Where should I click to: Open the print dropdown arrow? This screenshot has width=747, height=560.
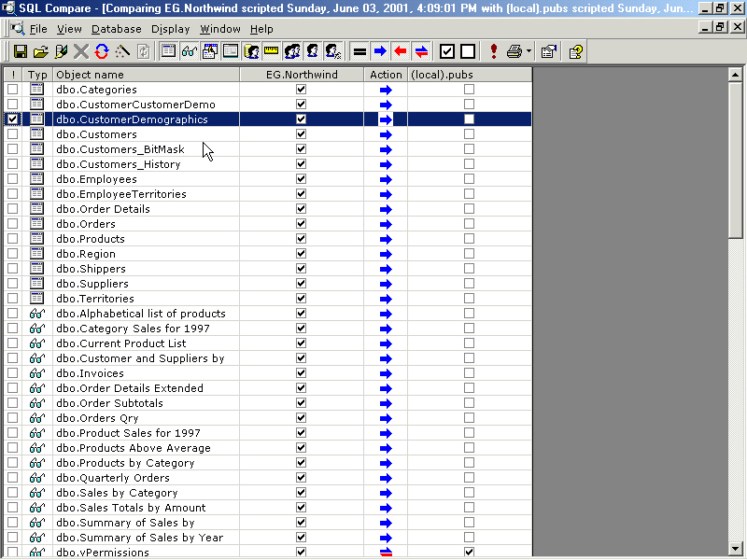point(529,51)
